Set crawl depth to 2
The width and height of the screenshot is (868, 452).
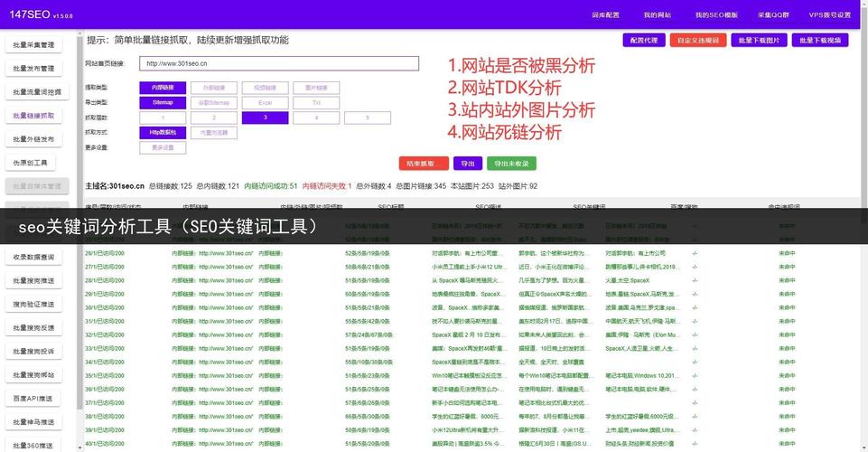pyautogui.click(x=214, y=118)
